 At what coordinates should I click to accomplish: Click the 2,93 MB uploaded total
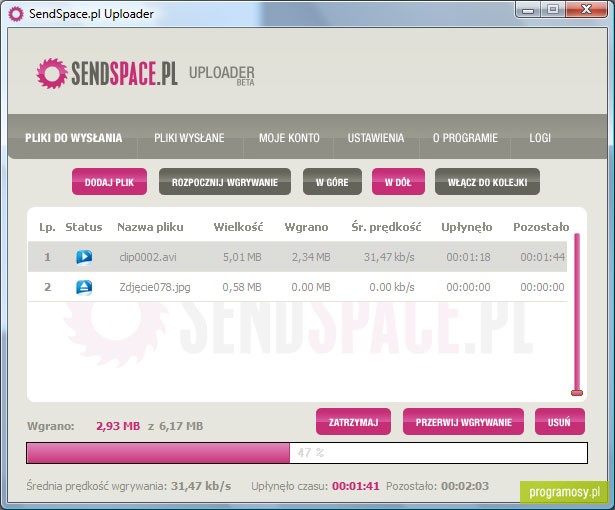pyautogui.click(x=118, y=426)
